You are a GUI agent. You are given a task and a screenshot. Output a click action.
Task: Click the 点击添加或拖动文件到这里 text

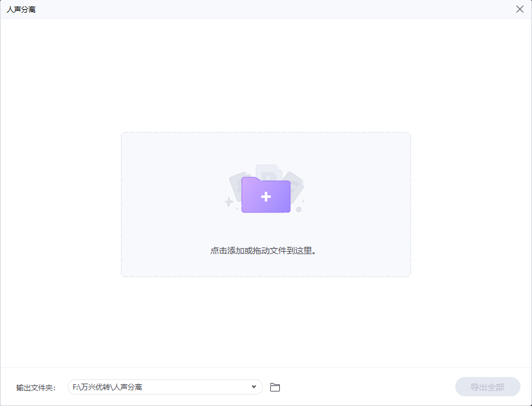(x=264, y=251)
